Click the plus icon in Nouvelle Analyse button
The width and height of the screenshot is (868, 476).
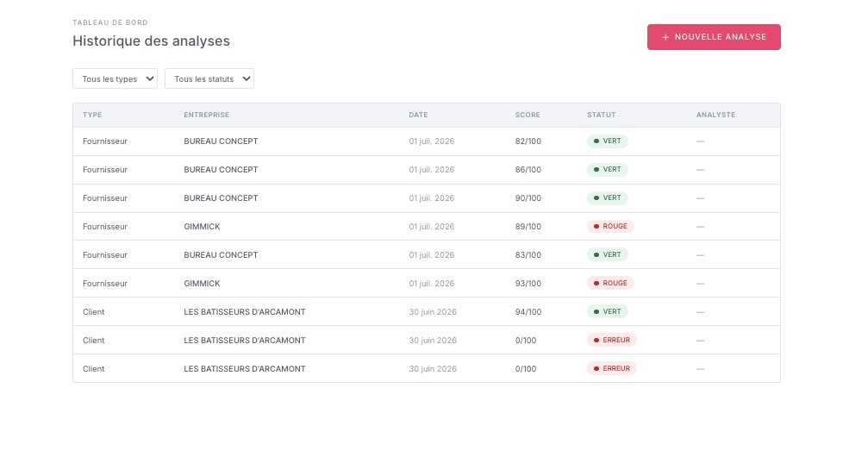[665, 37]
